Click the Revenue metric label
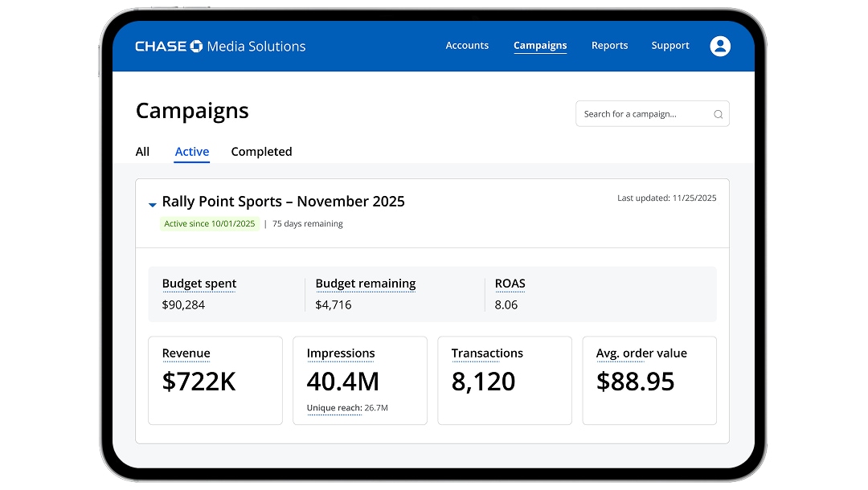868x490 pixels. (x=186, y=353)
